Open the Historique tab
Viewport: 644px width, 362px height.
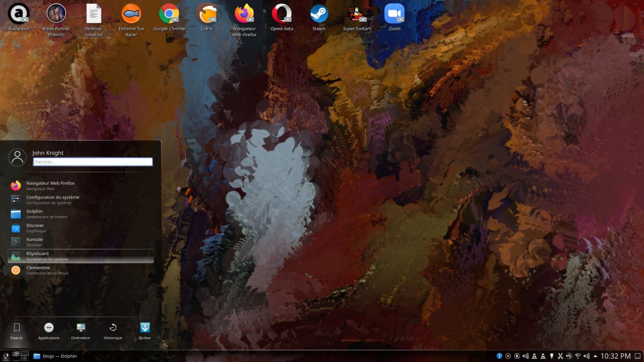[113, 331]
